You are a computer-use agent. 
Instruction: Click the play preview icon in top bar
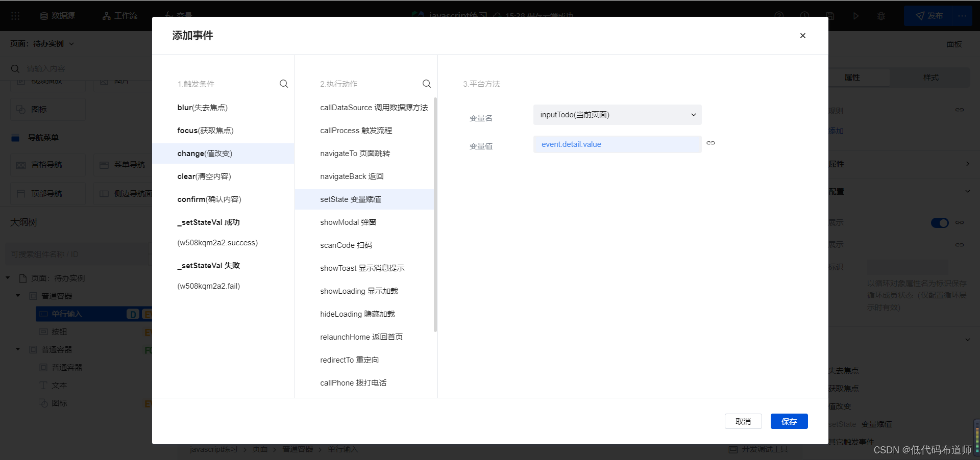pos(856,16)
